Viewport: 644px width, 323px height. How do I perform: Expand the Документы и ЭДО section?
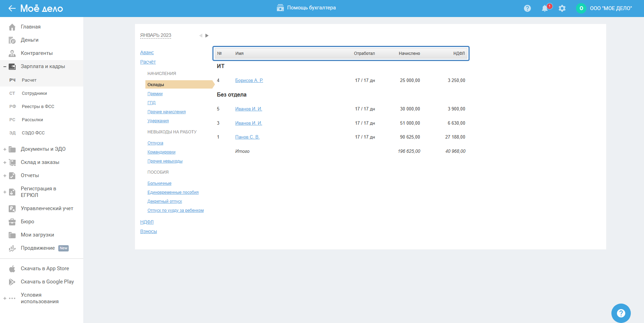(x=5, y=149)
